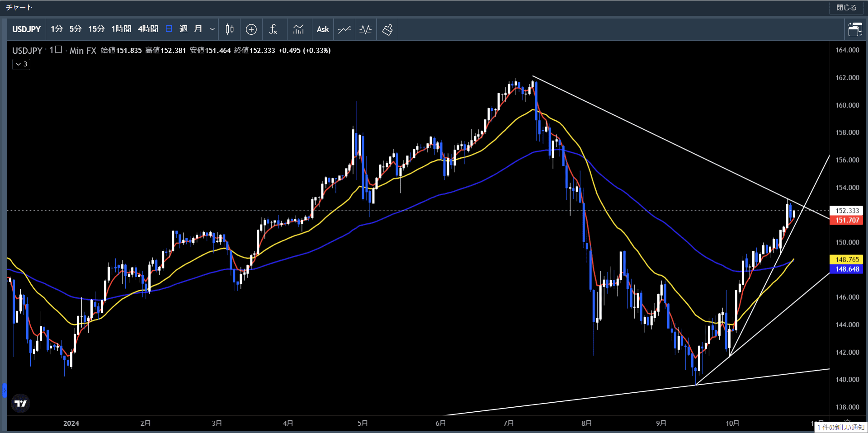Click the yellow MA price label 148.765
The width and height of the screenshot is (868, 433).
pyautogui.click(x=846, y=259)
